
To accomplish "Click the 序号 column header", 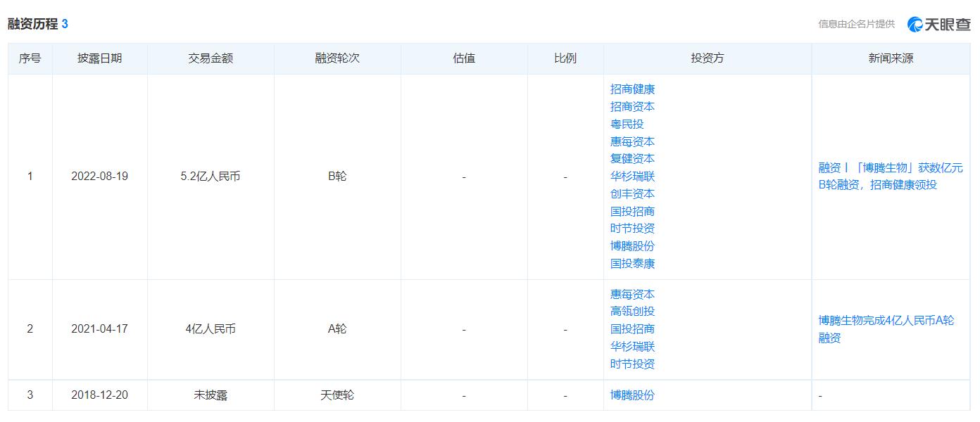I will (x=30, y=58).
